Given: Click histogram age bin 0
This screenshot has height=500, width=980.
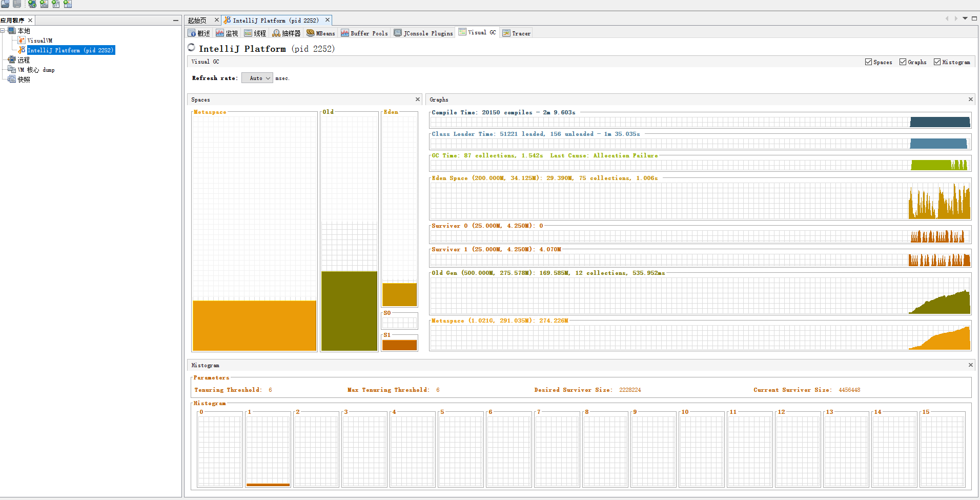Looking at the screenshot, I should click(220, 450).
